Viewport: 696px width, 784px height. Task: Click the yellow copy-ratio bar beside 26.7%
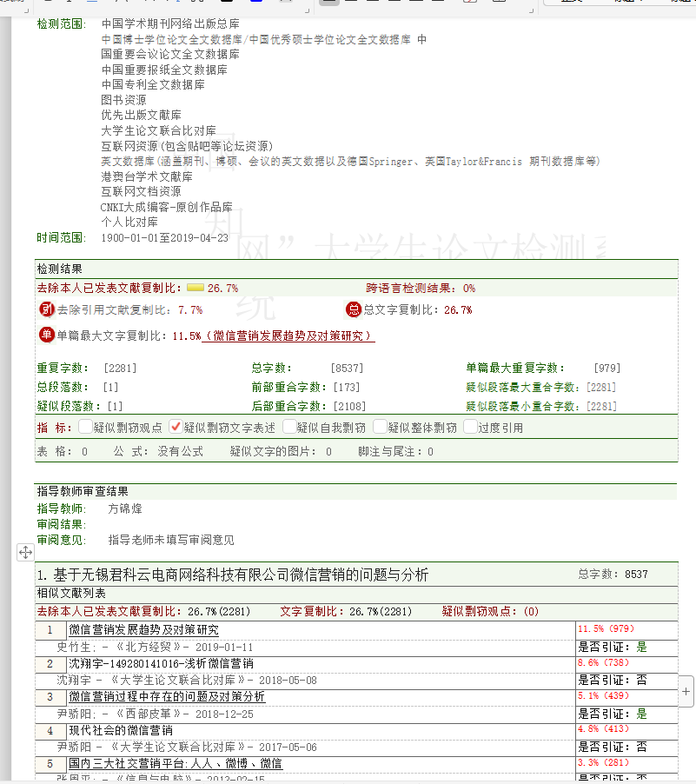click(x=195, y=288)
